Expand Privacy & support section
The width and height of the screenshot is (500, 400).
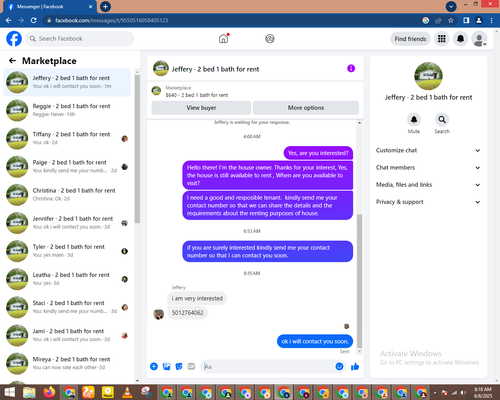point(428,202)
